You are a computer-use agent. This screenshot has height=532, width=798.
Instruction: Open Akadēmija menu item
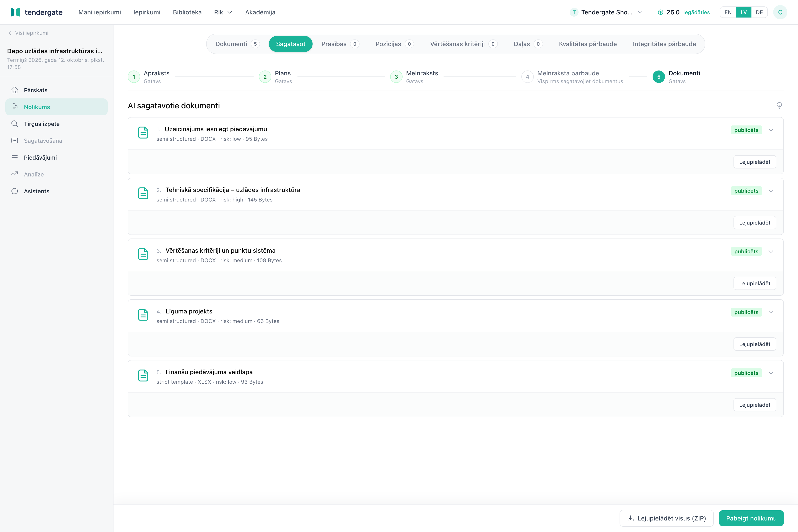260,12
